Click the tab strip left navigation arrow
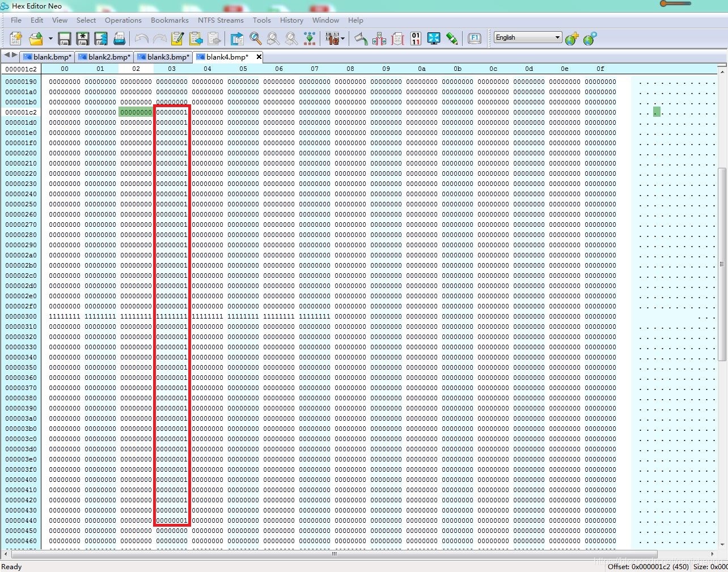The height and width of the screenshot is (572, 728). 7,55
